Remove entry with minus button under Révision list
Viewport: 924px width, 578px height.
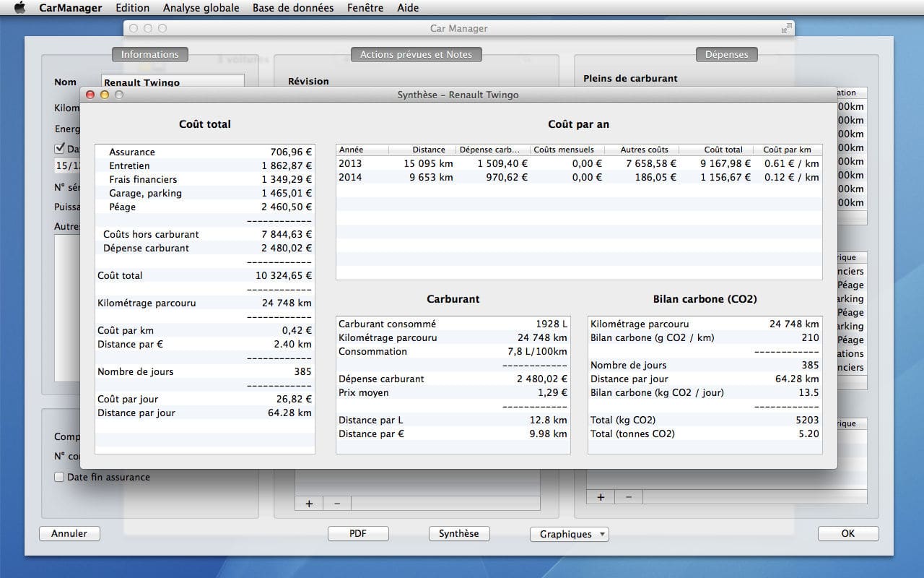[x=337, y=504]
